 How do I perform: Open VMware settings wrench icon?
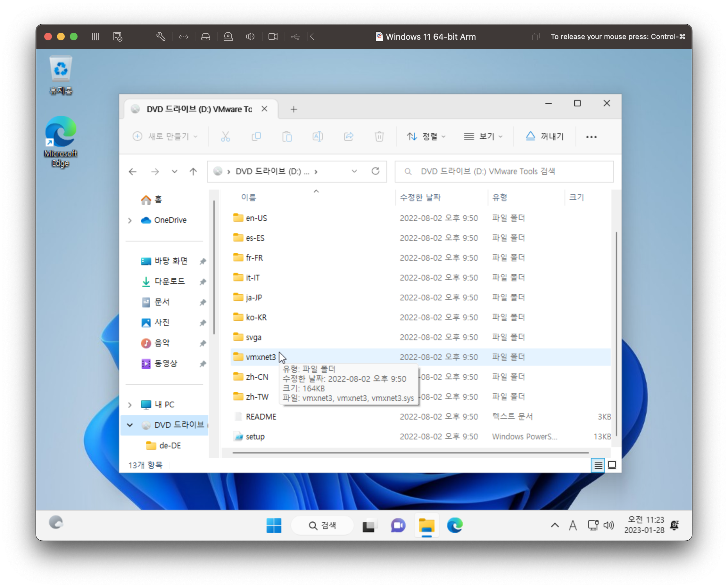point(161,37)
